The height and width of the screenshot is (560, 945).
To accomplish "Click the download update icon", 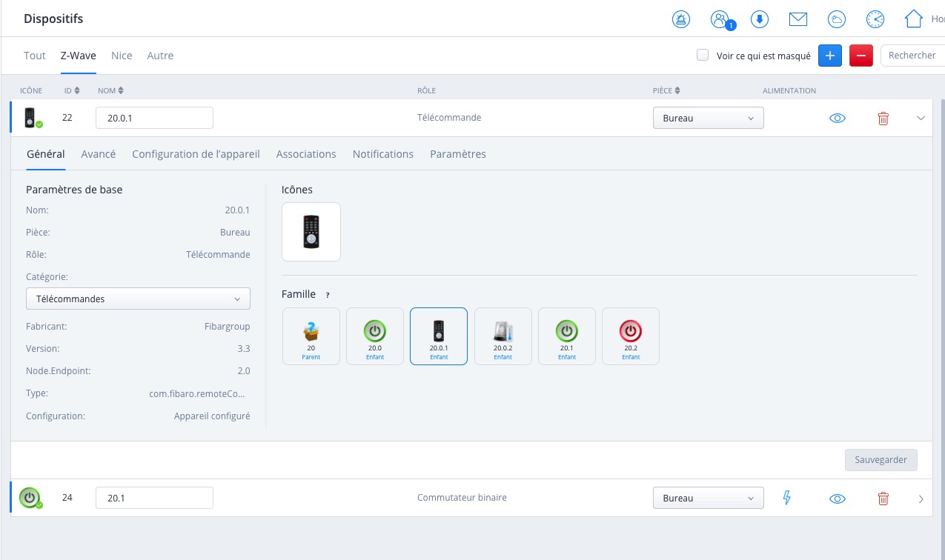I will (759, 19).
